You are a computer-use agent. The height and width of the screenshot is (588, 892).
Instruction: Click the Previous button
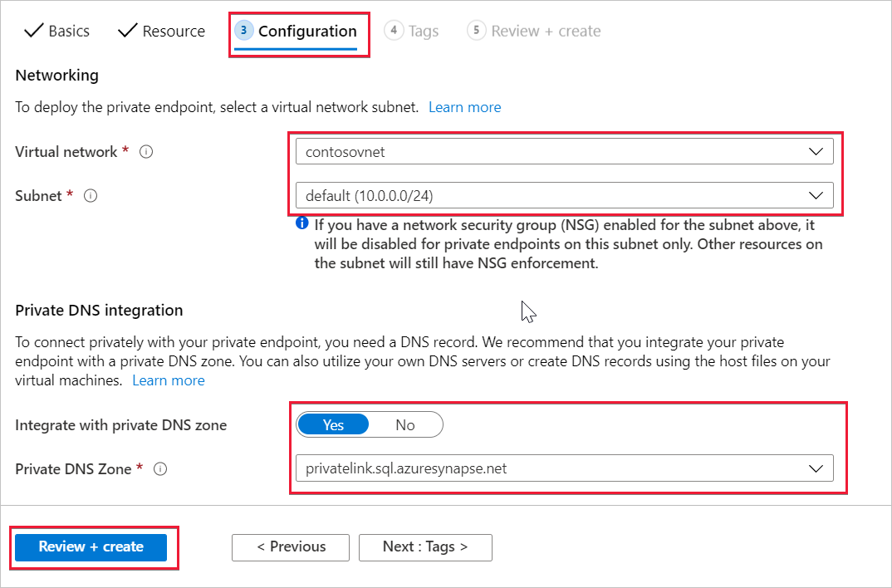(x=291, y=547)
